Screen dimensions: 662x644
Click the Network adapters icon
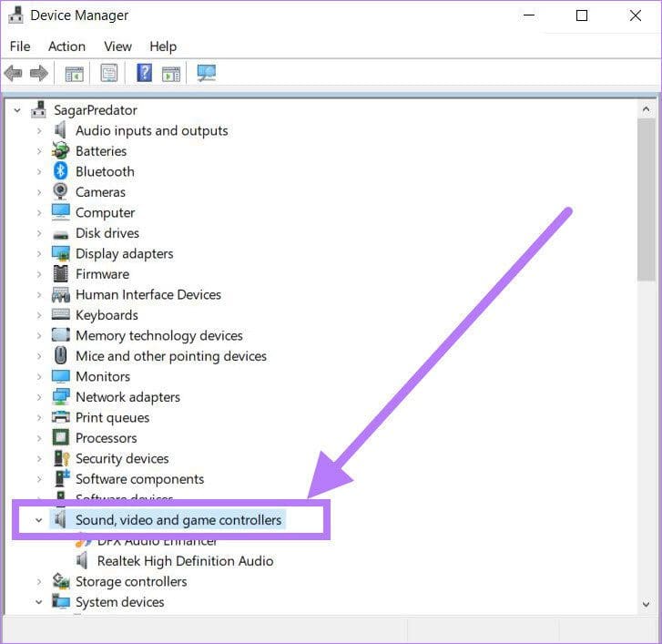tap(61, 396)
